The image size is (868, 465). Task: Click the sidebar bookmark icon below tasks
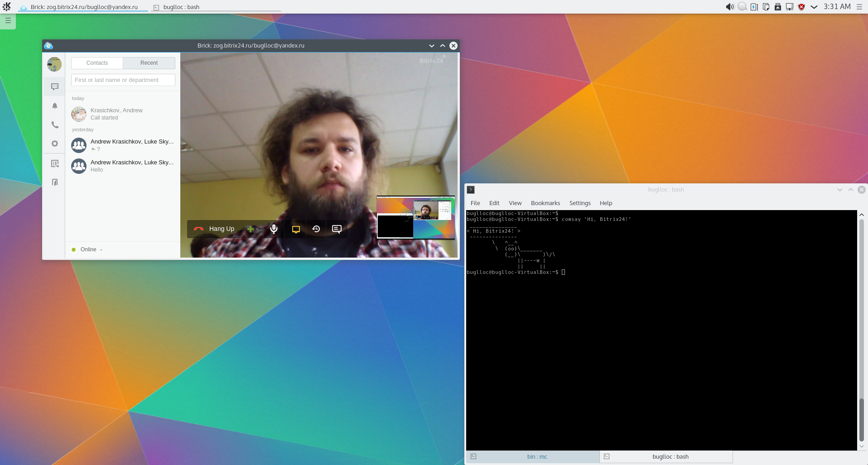click(55, 182)
